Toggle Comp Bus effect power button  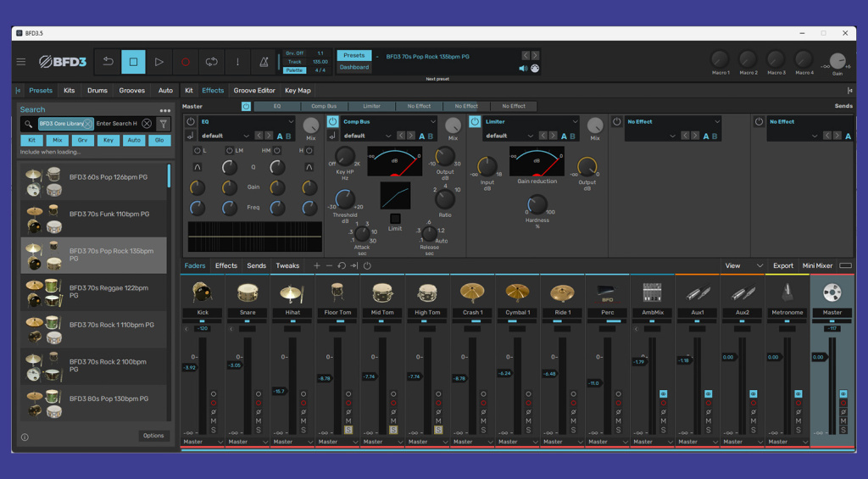tap(332, 122)
